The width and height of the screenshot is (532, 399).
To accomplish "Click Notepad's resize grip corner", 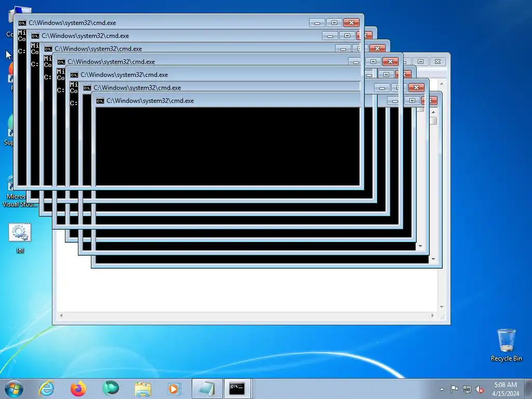I will (x=442, y=317).
